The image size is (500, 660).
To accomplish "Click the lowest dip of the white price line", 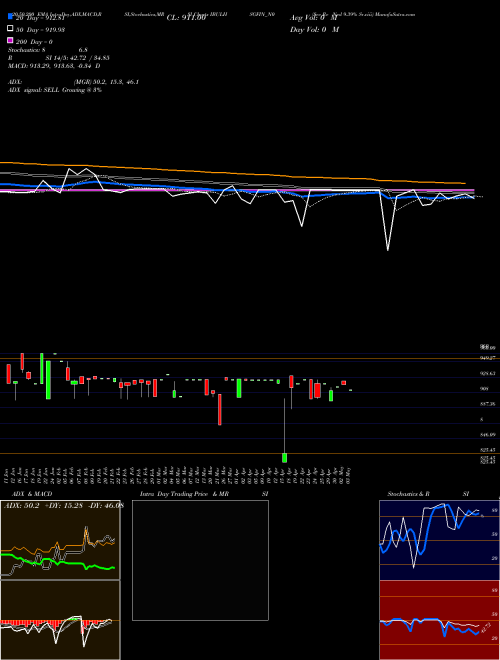I will pyautogui.click(x=388, y=250).
